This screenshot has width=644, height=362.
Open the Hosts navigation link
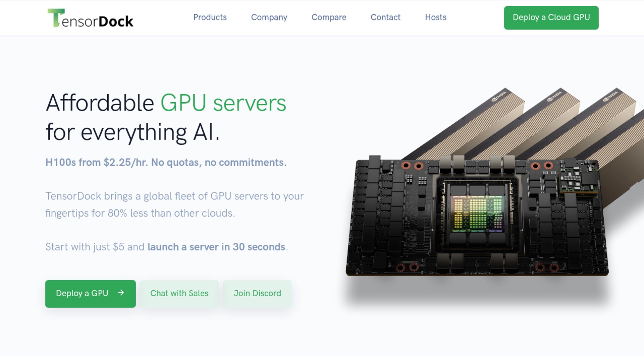435,17
